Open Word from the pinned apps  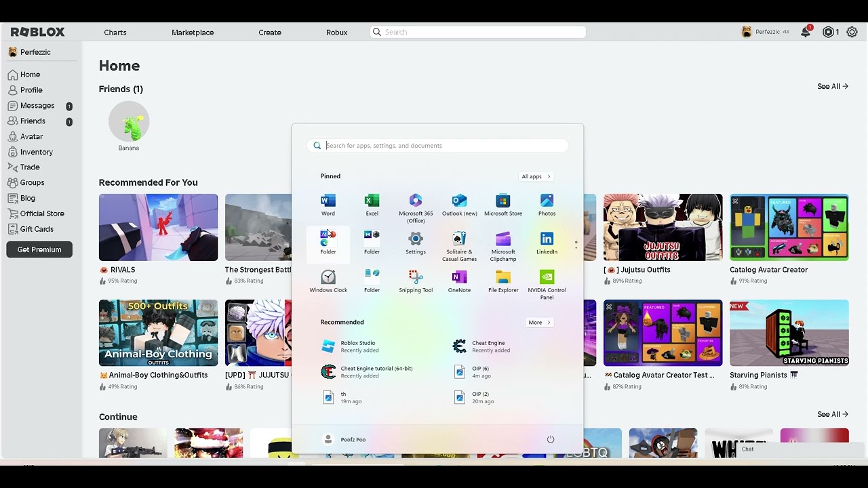(328, 205)
